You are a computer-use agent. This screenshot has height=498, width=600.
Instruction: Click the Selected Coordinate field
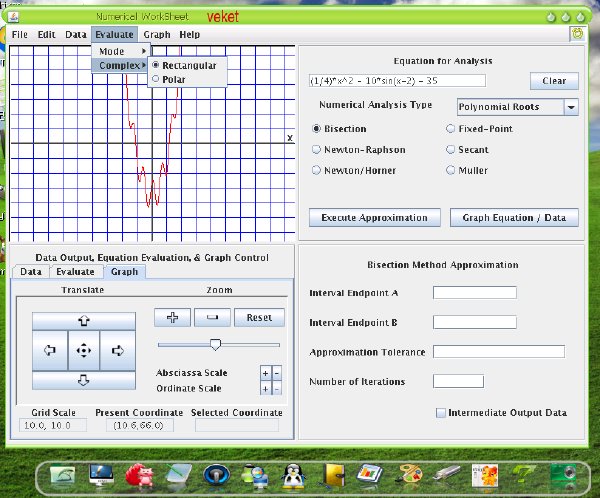coord(237,425)
